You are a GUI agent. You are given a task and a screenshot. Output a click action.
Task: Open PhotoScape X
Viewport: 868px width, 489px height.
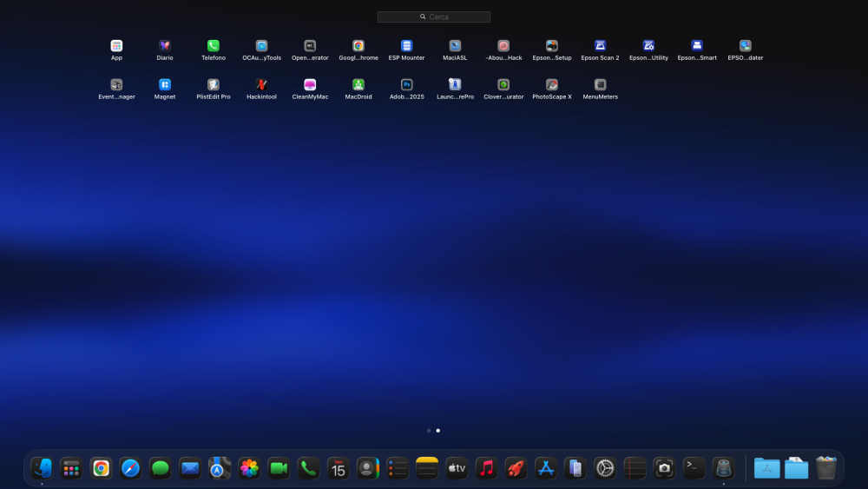(x=552, y=85)
